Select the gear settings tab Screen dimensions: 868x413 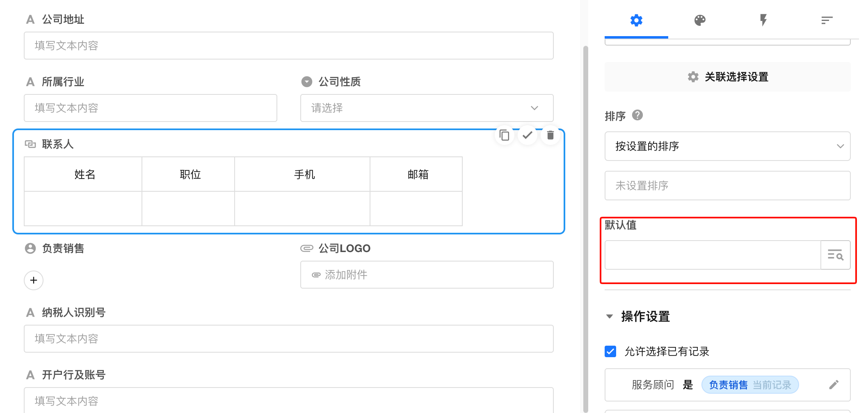pos(636,20)
